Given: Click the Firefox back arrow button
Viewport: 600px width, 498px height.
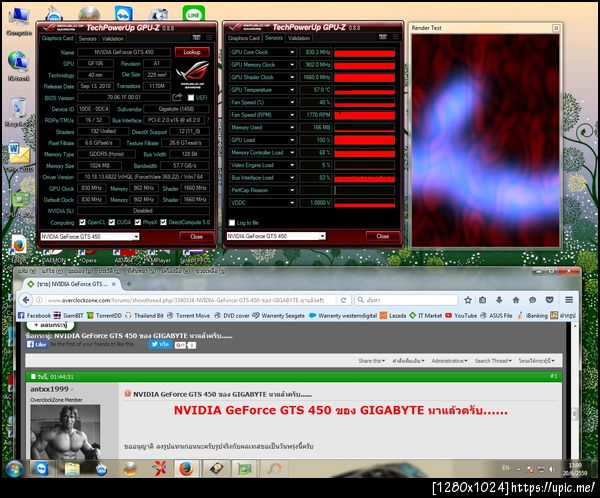Looking at the screenshot, I should [26, 300].
